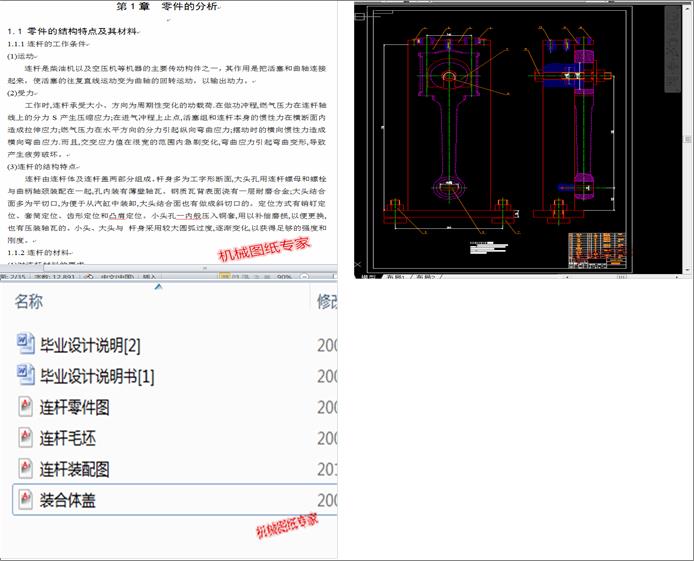Switch to the 模型 tab in AutoCAD
This screenshot has width=694, height=561.
pyautogui.click(x=367, y=276)
